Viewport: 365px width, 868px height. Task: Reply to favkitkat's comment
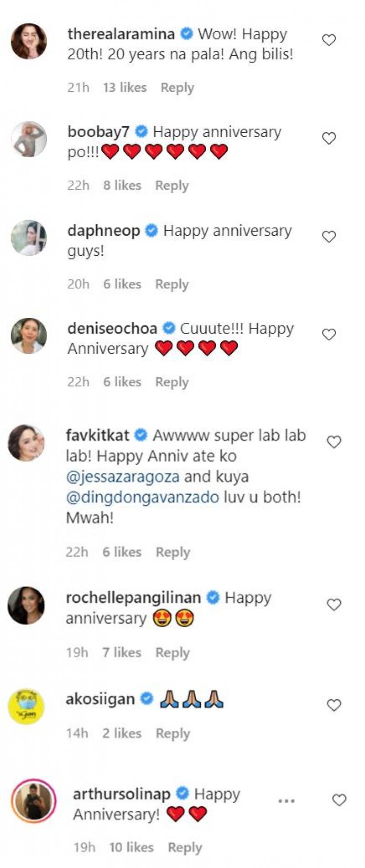coord(172,553)
